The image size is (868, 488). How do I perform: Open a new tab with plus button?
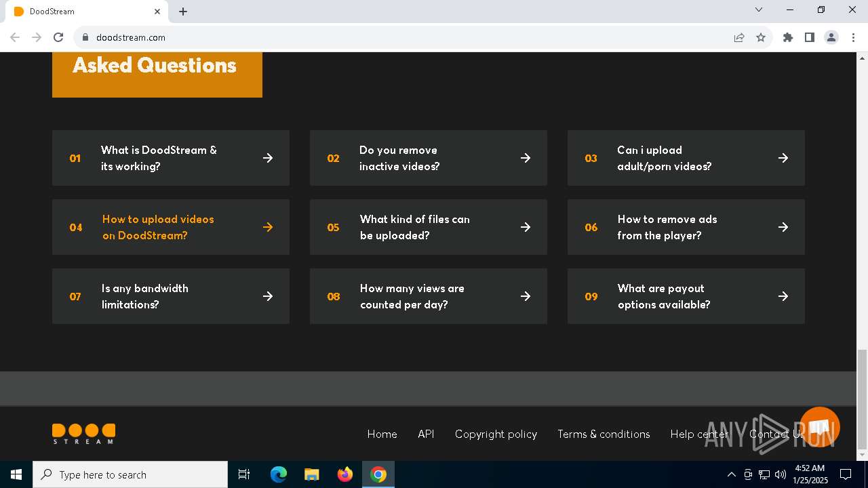pyautogui.click(x=183, y=12)
